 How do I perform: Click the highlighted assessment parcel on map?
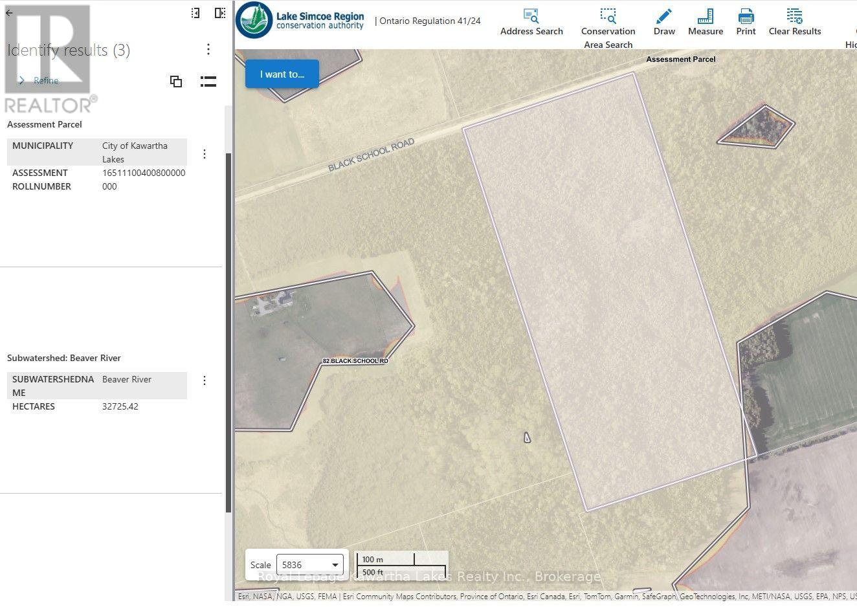(608, 291)
